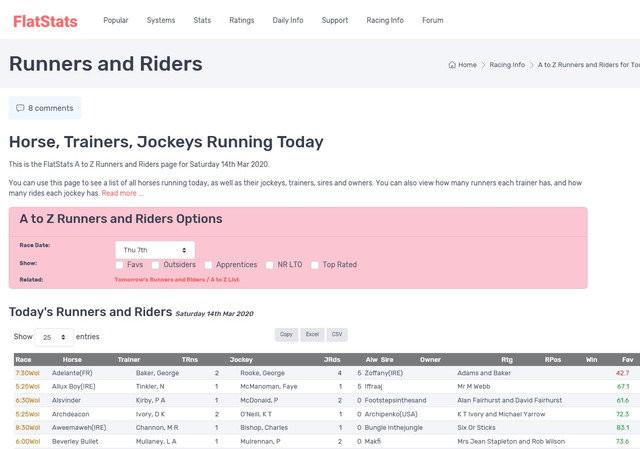Image resolution: width=640 pixels, height=449 pixels.
Task: Click sire Footstepsinthesand
Action: (395, 400)
